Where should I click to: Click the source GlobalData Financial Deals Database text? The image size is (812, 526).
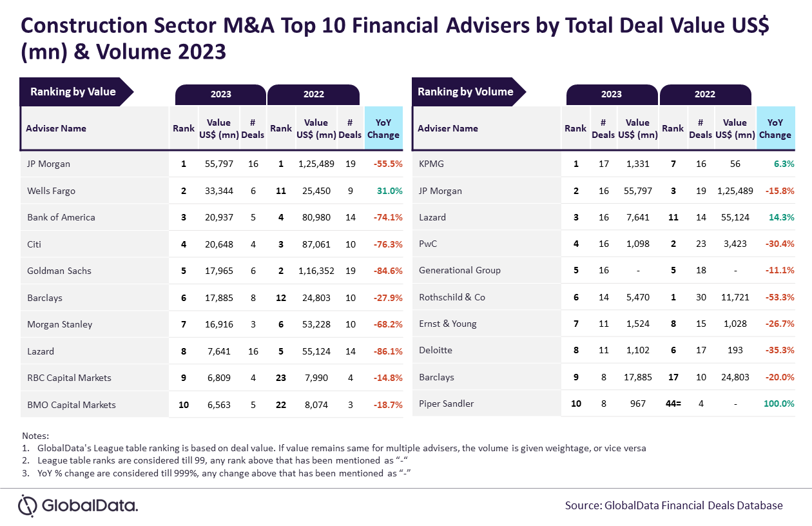tap(674, 505)
